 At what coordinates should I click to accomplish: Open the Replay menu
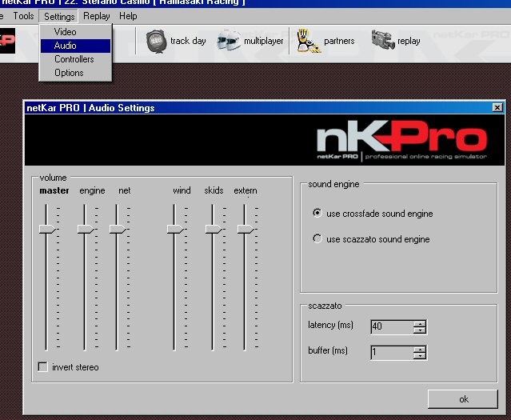(x=97, y=16)
